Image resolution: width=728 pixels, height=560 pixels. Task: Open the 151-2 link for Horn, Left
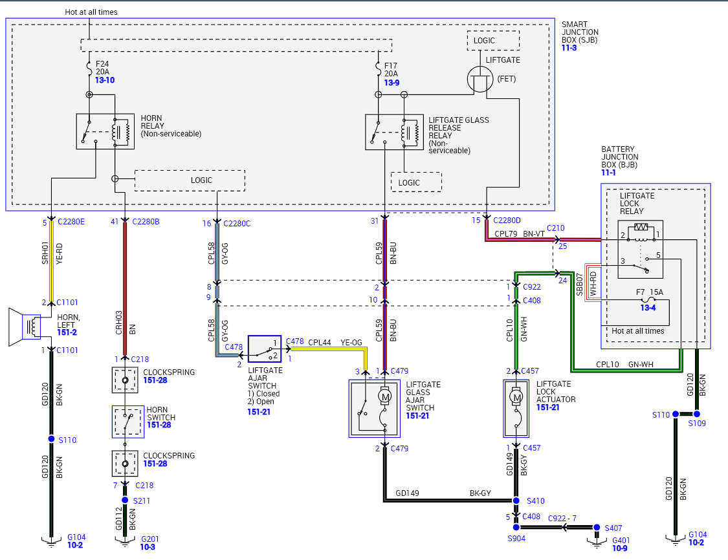tap(67, 332)
